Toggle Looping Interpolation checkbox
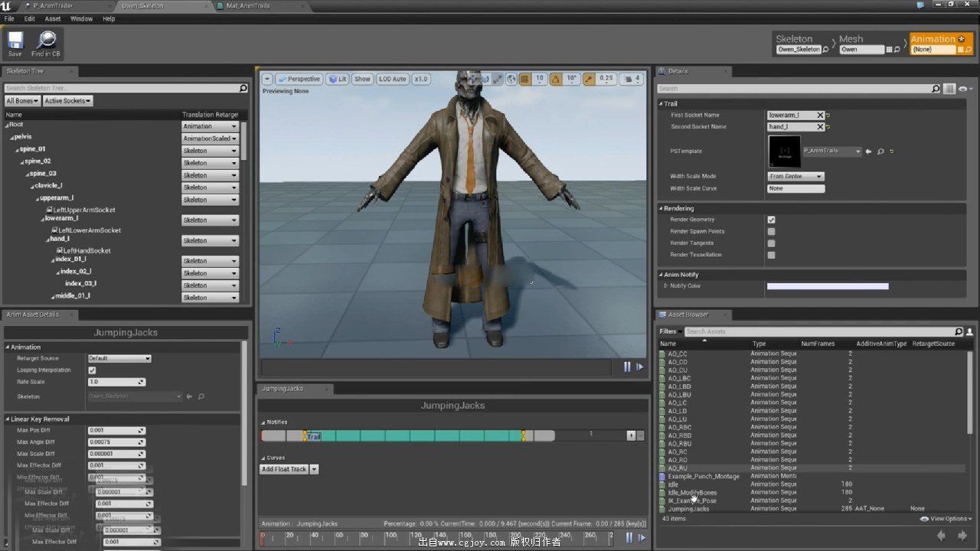The image size is (980, 551). pyautogui.click(x=92, y=370)
